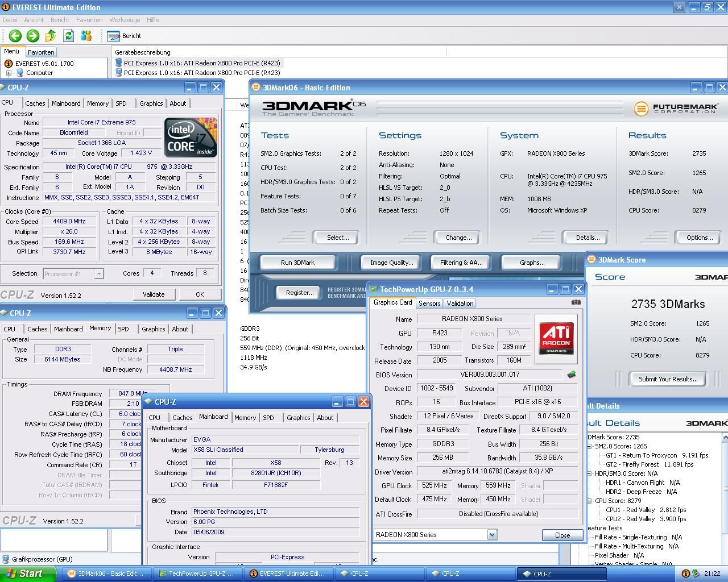Open the Werkzeuge menu in EVEREST
Image resolution: width=728 pixels, height=582 pixels.
click(125, 20)
